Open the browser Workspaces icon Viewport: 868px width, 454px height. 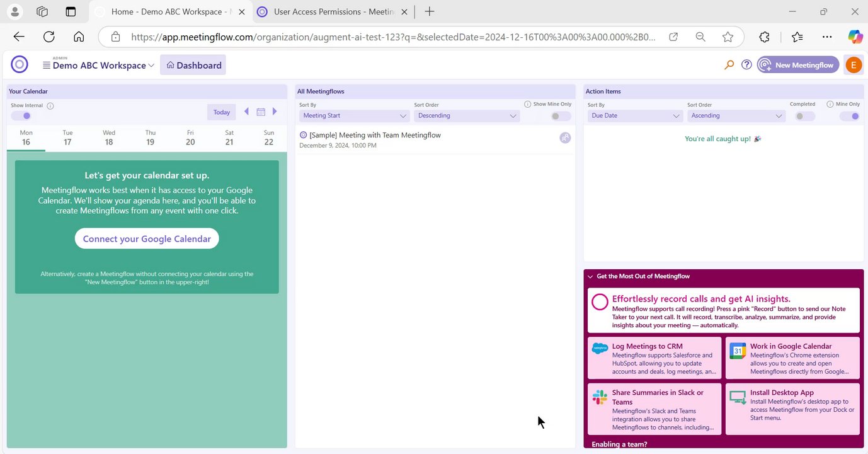(x=43, y=11)
